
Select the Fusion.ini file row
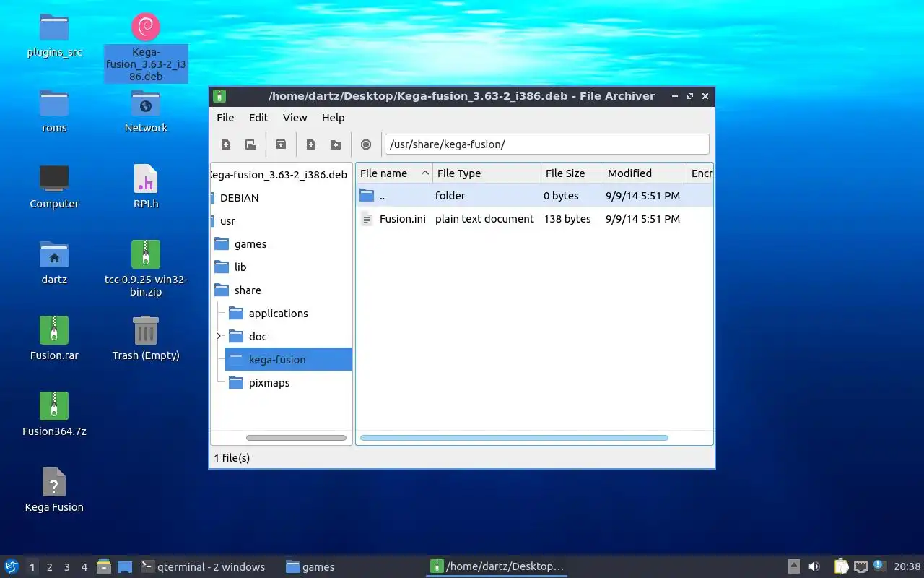[x=534, y=219]
